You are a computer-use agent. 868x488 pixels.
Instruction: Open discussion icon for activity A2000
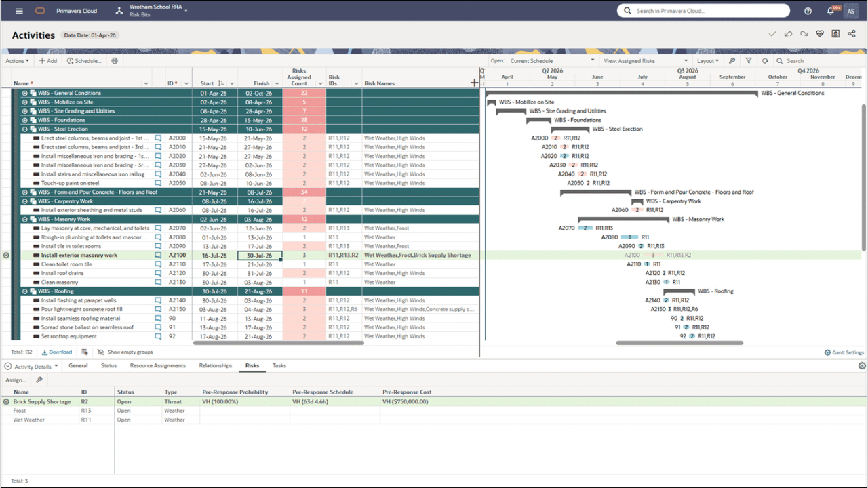point(158,138)
